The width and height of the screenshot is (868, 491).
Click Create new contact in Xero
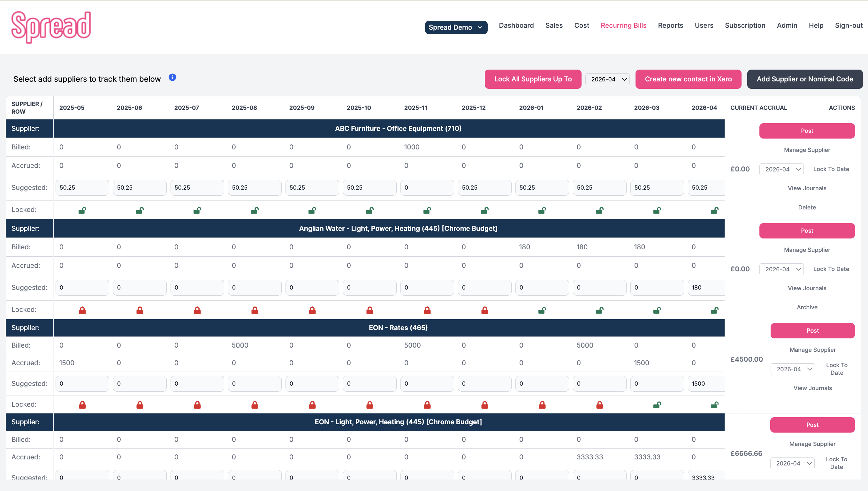tap(688, 79)
